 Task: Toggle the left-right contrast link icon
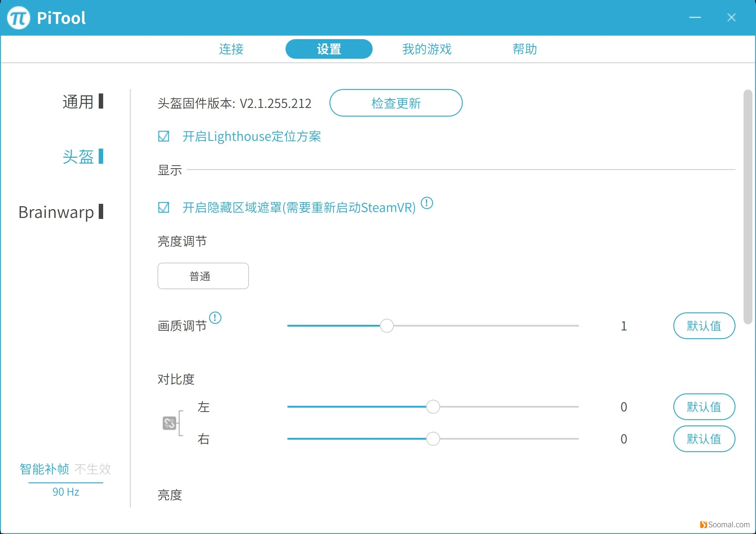[170, 423]
